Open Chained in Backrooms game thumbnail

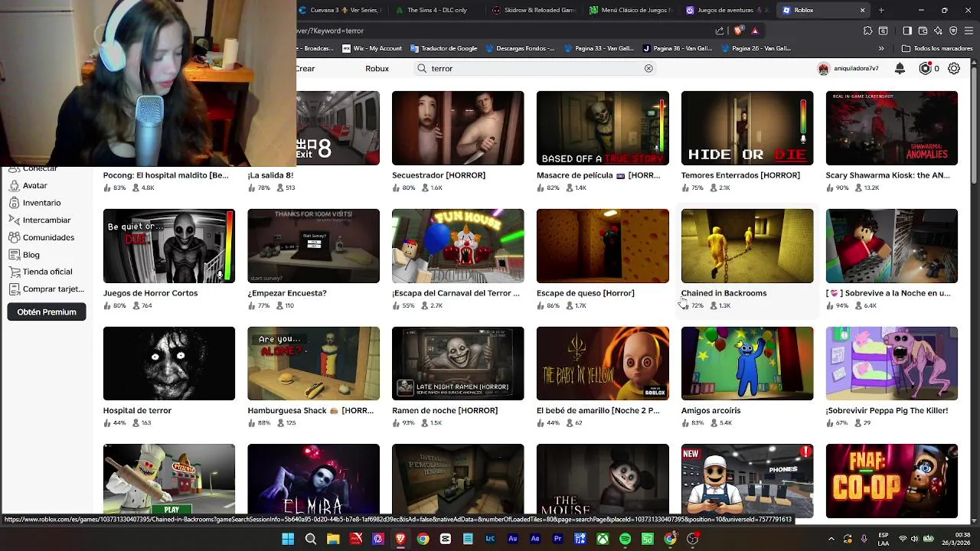click(x=747, y=246)
